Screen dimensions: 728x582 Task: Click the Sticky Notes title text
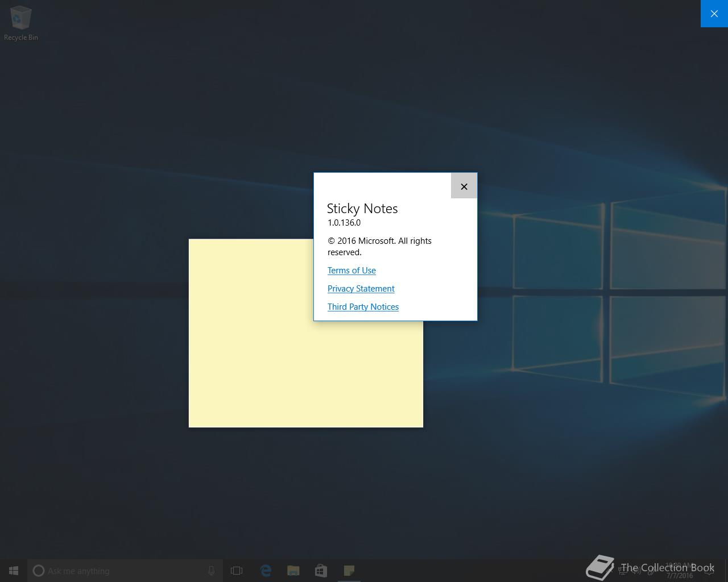coord(362,209)
